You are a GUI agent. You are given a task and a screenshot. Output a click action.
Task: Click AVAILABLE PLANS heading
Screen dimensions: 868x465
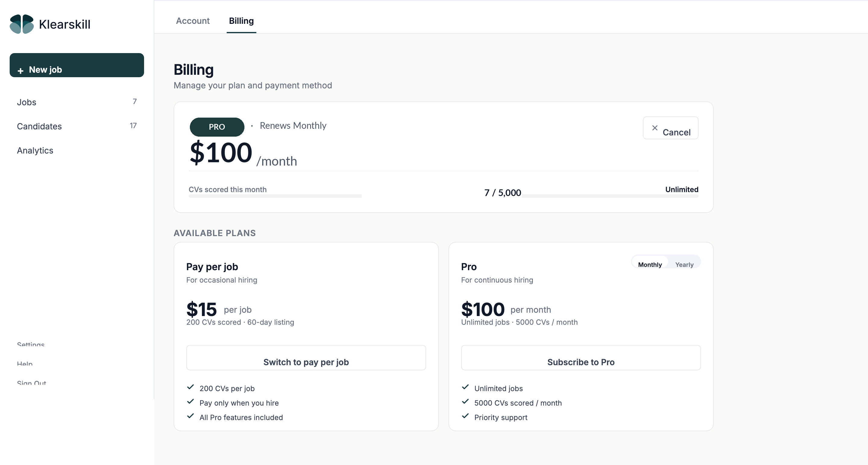point(215,233)
